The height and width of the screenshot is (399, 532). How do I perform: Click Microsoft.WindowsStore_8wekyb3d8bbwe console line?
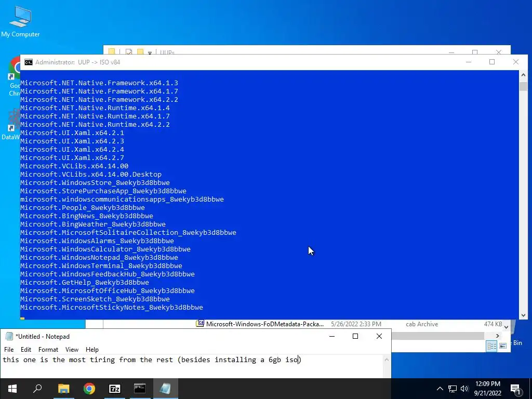click(95, 182)
